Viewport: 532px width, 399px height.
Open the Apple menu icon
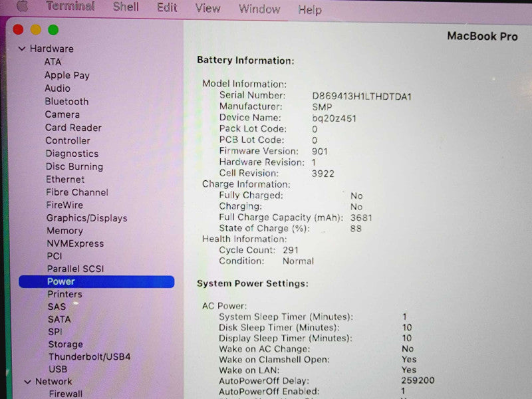(x=22, y=5)
